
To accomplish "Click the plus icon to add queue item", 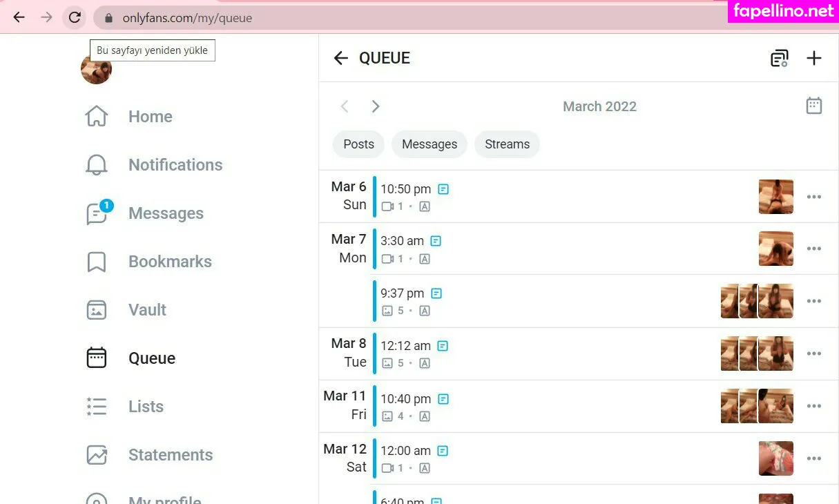I will click(814, 58).
